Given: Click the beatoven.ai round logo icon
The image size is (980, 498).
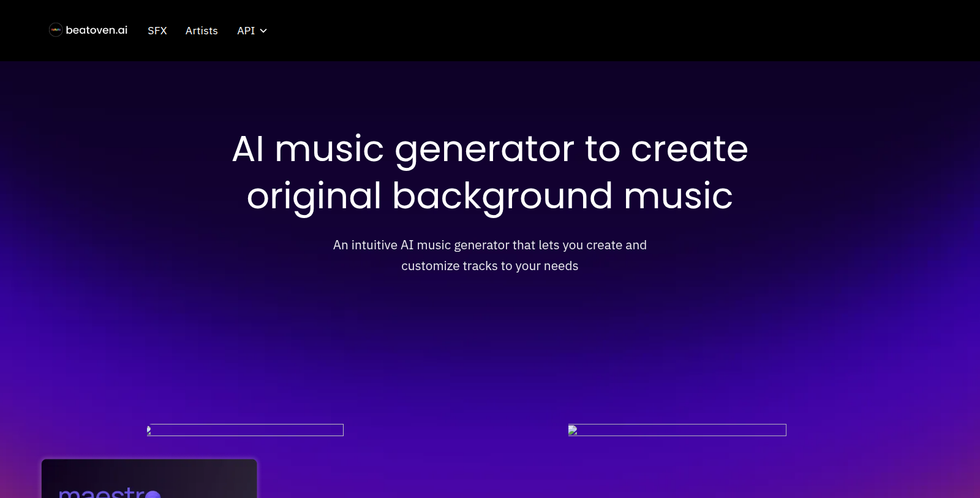Looking at the screenshot, I should [56, 30].
